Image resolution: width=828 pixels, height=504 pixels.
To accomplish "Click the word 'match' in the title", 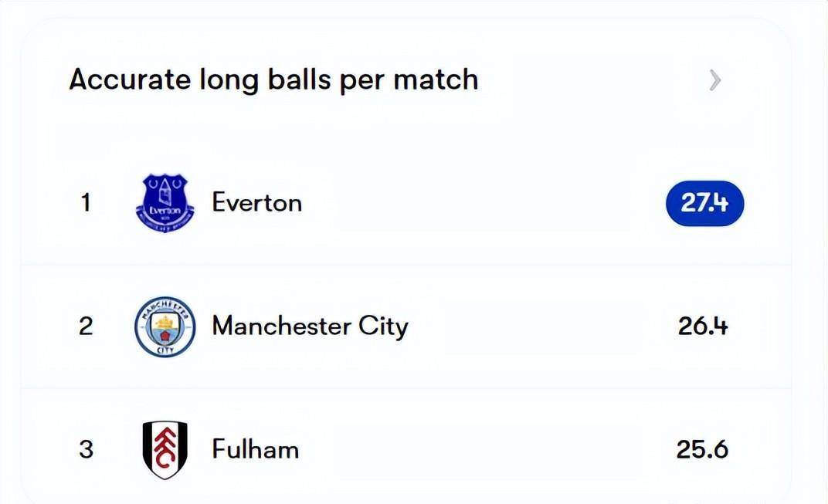I will click(x=436, y=79).
